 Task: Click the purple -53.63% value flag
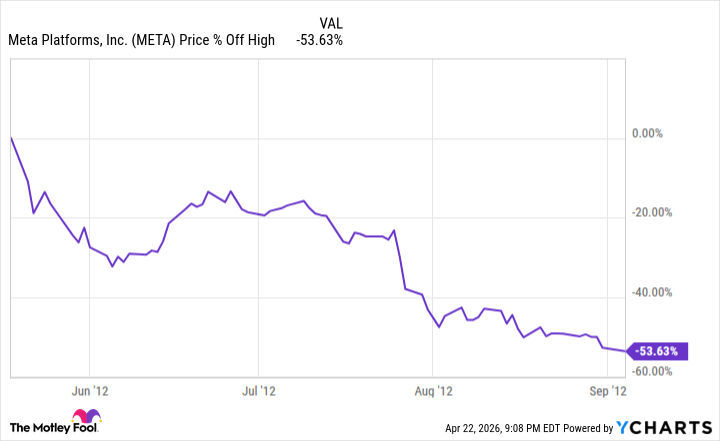click(x=657, y=351)
